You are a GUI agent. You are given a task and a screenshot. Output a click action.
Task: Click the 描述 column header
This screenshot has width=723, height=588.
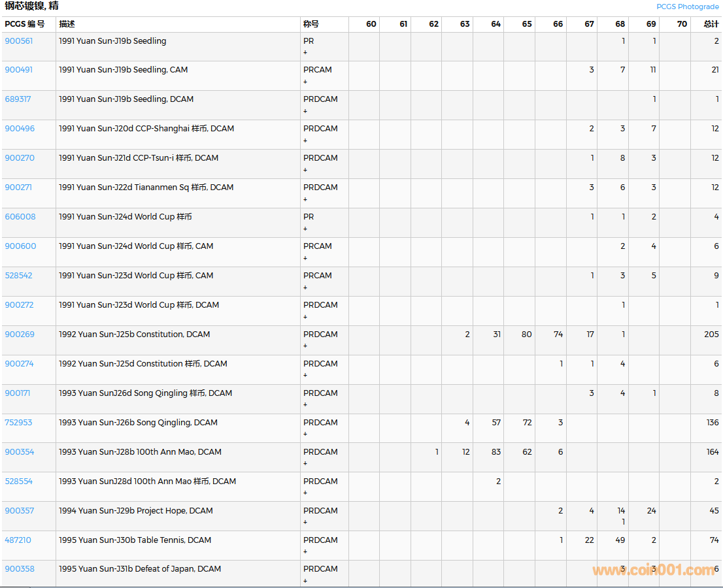coord(67,24)
